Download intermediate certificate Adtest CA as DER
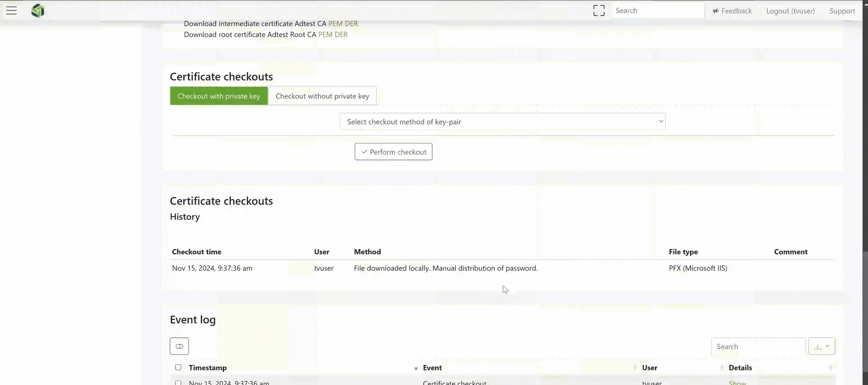Image resolution: width=868 pixels, height=385 pixels. coord(351,24)
